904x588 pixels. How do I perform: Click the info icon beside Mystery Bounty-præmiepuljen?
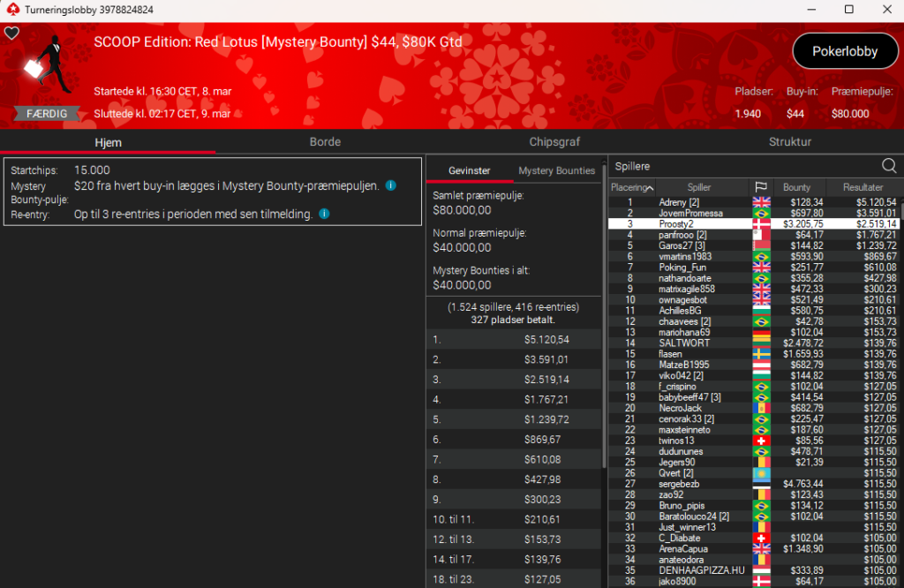390,186
